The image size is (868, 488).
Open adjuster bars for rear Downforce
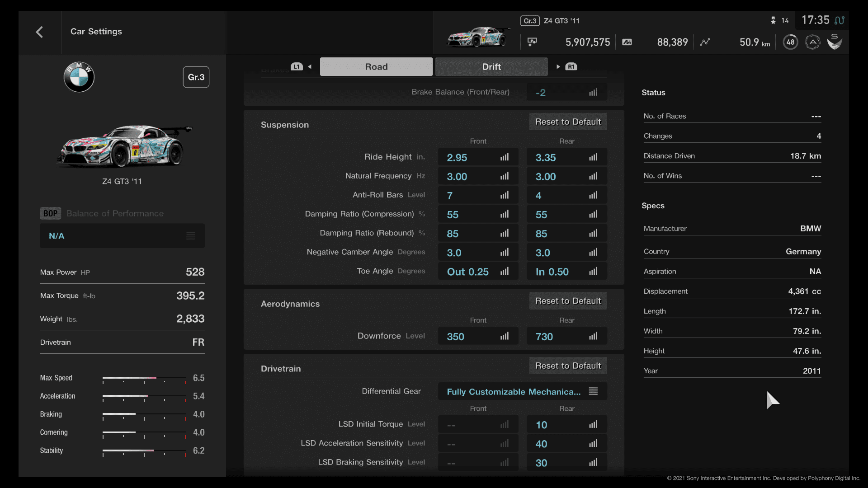[x=593, y=336]
